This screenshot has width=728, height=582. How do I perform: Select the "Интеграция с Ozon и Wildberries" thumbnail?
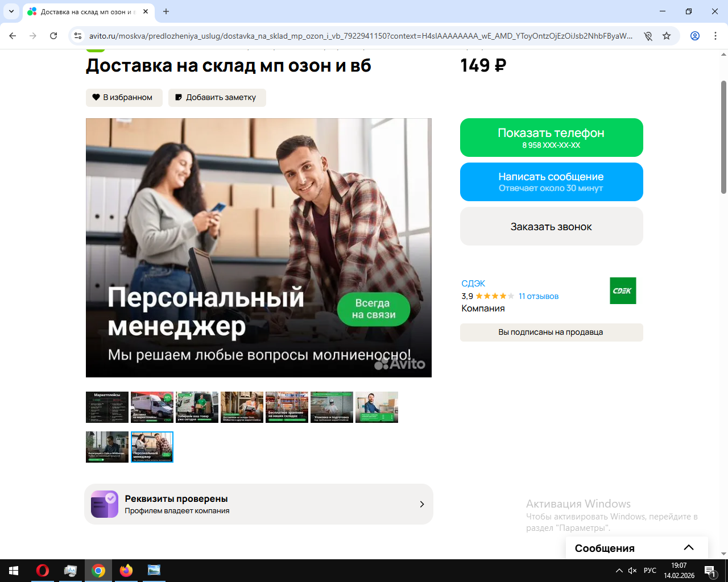[x=107, y=447]
